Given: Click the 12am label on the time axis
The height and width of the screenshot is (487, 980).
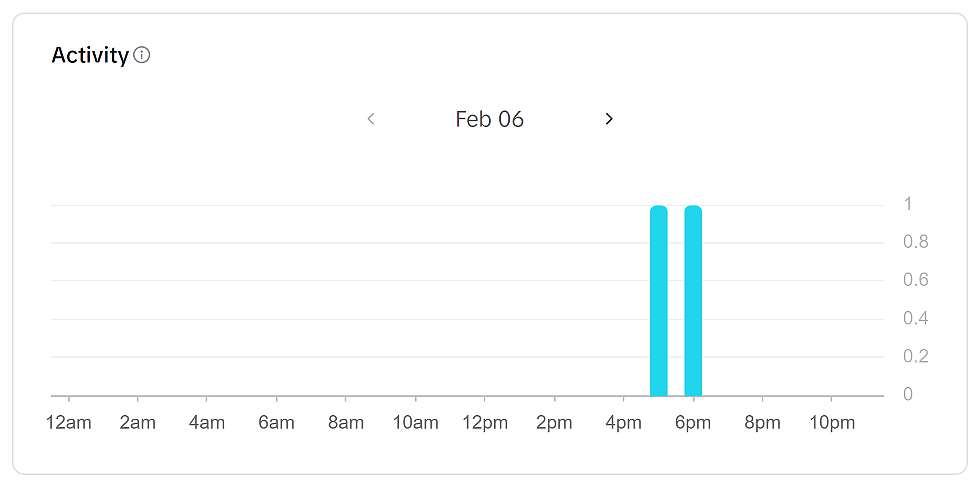Looking at the screenshot, I should pyautogui.click(x=69, y=423).
